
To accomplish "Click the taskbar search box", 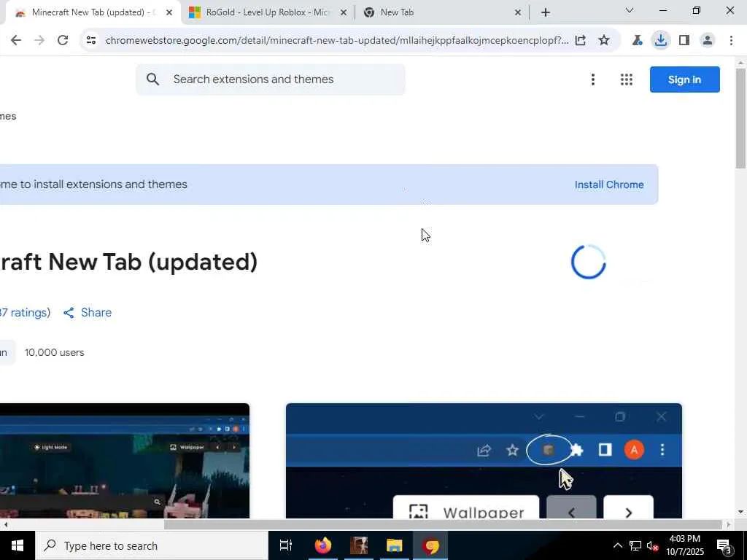I will pos(152,545).
